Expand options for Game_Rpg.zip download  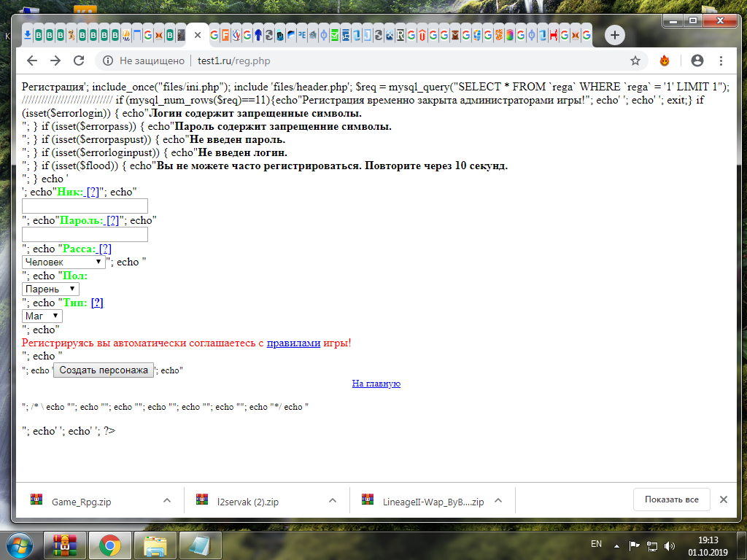click(x=166, y=501)
